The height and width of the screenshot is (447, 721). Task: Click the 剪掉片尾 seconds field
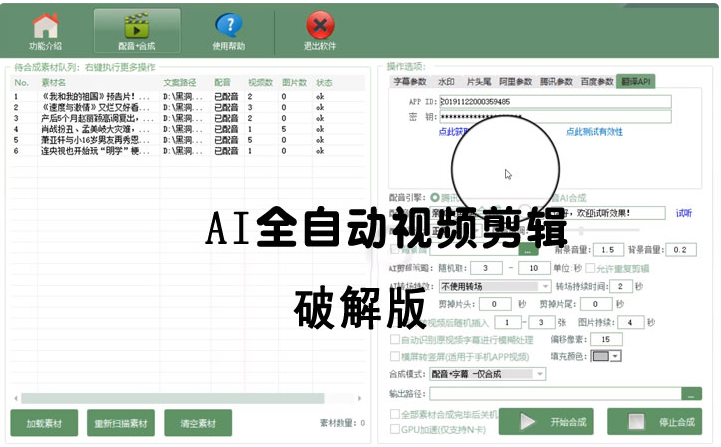tap(595, 304)
